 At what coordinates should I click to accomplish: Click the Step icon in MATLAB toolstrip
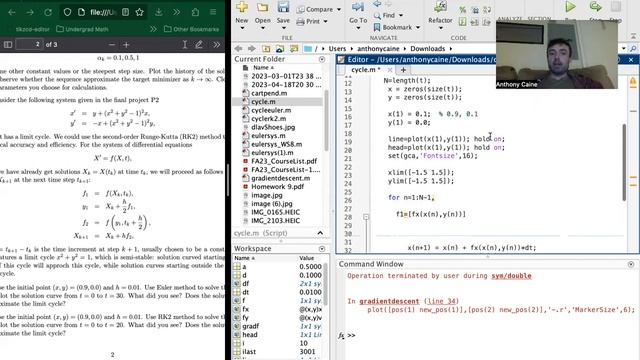tap(595, 7)
